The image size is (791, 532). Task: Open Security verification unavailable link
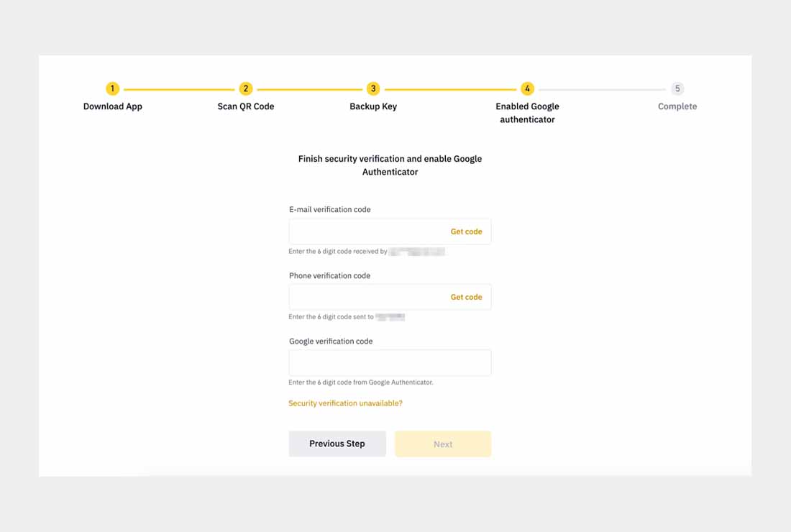pyautogui.click(x=346, y=403)
